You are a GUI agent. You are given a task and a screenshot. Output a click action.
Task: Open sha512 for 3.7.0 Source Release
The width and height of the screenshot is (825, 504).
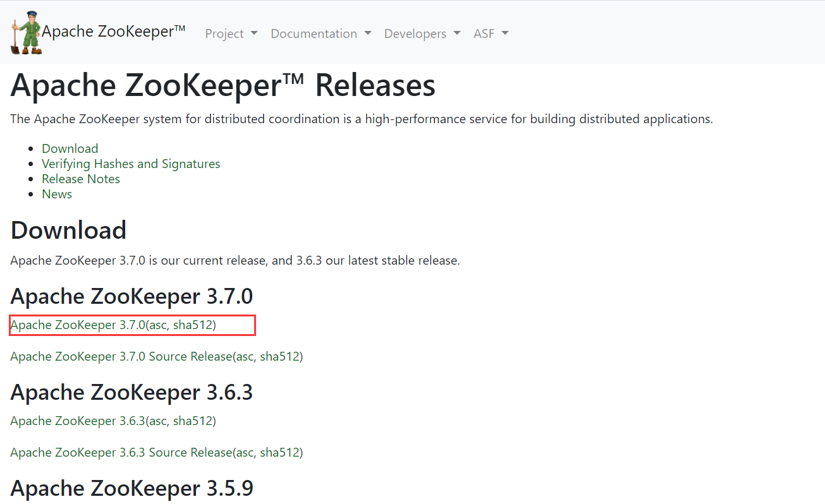(x=279, y=357)
